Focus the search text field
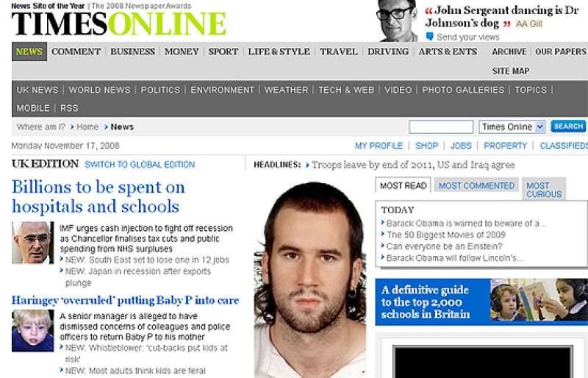Screen dimensions: 588x378 click(x=441, y=127)
